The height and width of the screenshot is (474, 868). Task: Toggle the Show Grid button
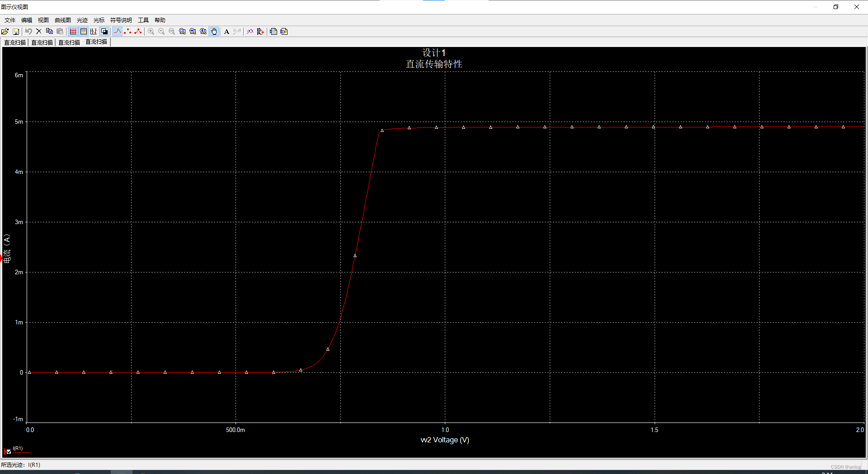(73, 32)
